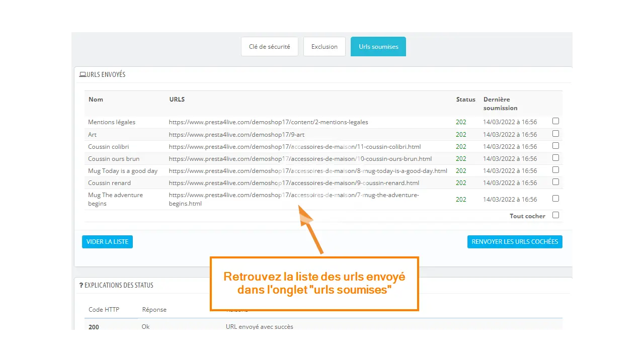This screenshot has height=362, width=644.
Task: Select the Urls soumises tab
Action: click(x=378, y=47)
